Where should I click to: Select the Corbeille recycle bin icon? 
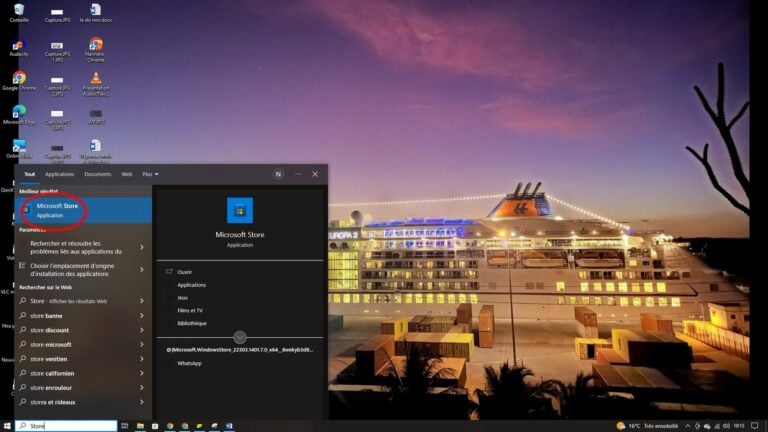pyautogui.click(x=18, y=10)
